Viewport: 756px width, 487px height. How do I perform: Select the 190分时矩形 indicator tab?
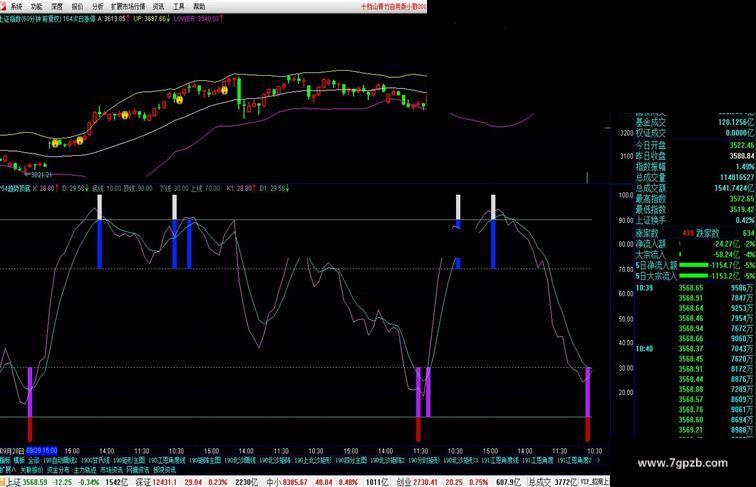[x=424, y=460]
